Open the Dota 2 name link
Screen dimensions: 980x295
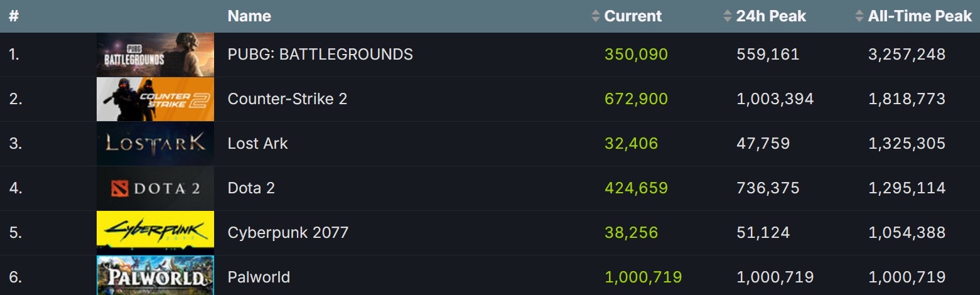click(x=251, y=188)
